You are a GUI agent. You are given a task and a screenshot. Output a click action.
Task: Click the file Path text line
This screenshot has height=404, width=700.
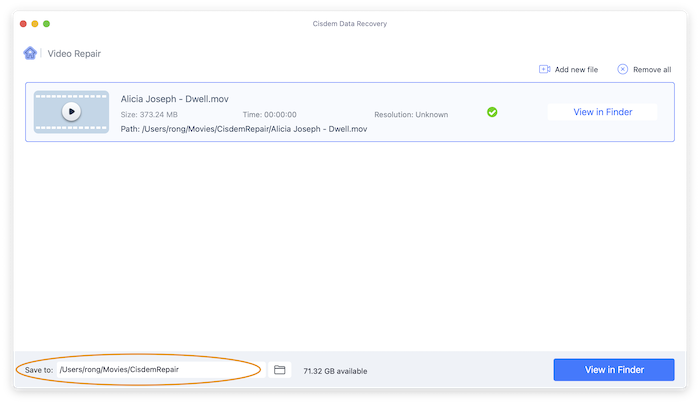(243, 129)
